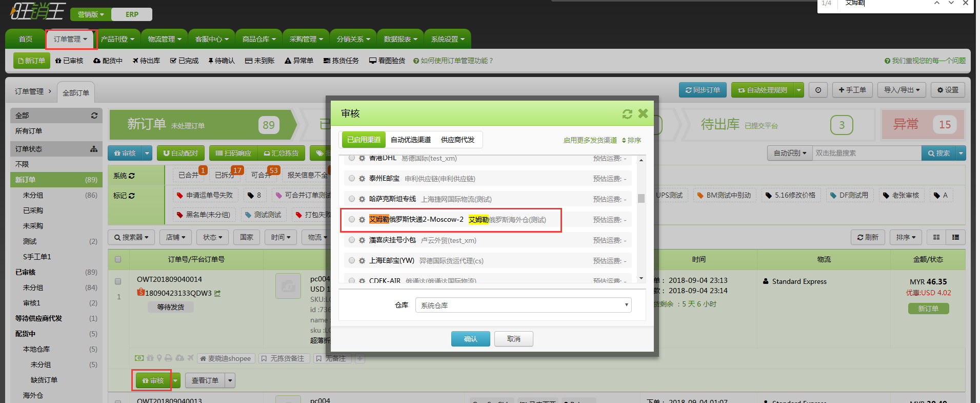
Task: Tick checkbox for order OWT201809040014
Action: point(118,281)
